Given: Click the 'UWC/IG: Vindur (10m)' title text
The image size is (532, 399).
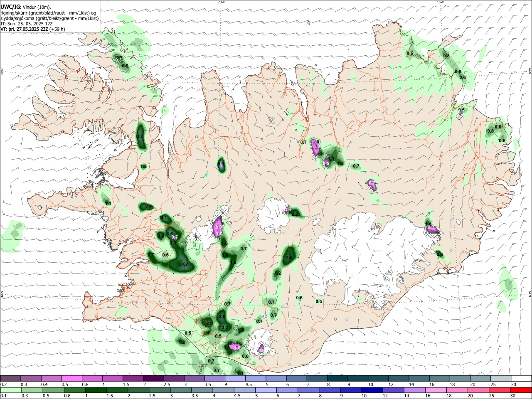Looking at the screenshot, I should 26,7.
